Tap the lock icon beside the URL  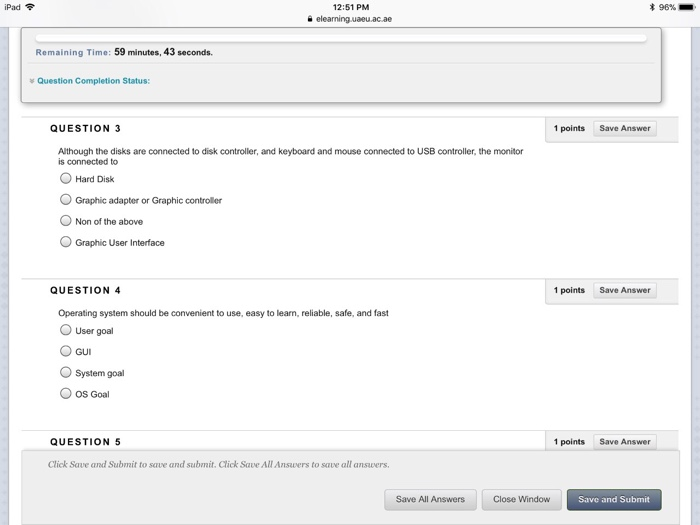310,19
